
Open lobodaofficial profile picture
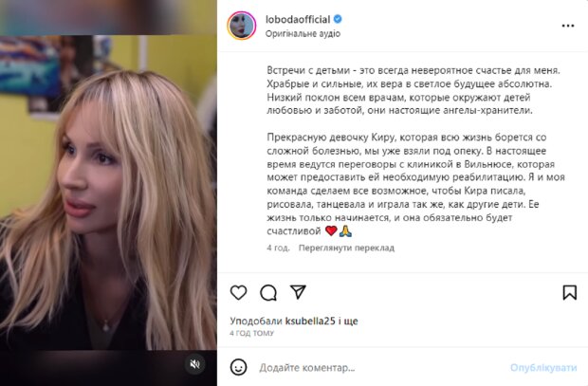[242, 26]
